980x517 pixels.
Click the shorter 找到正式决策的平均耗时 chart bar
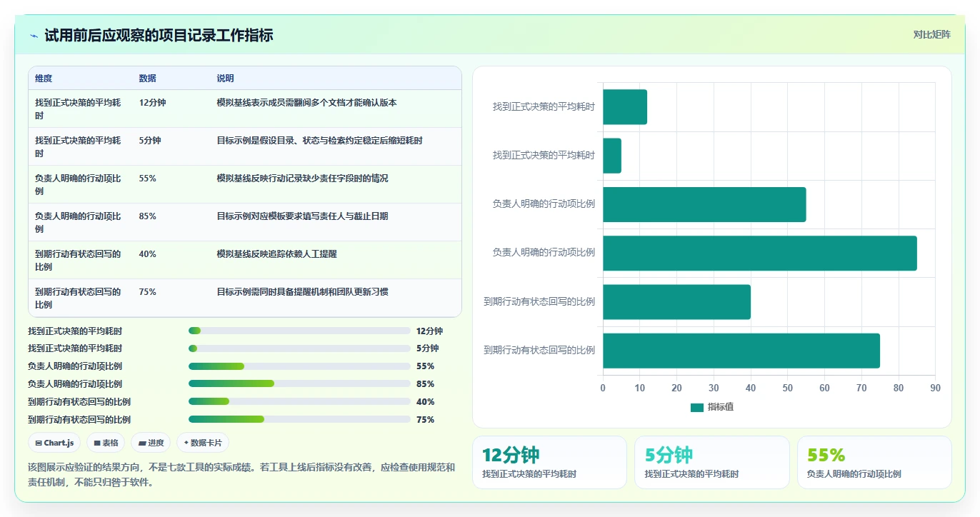pos(612,156)
